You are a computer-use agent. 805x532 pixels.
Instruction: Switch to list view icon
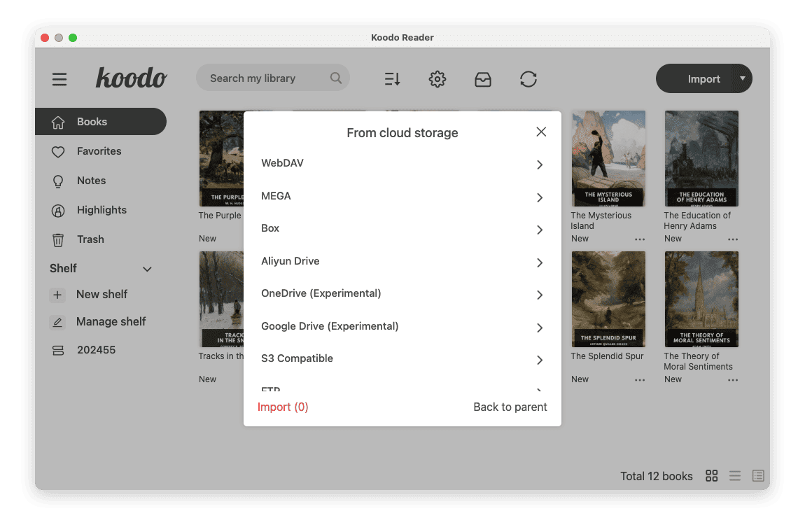735,476
